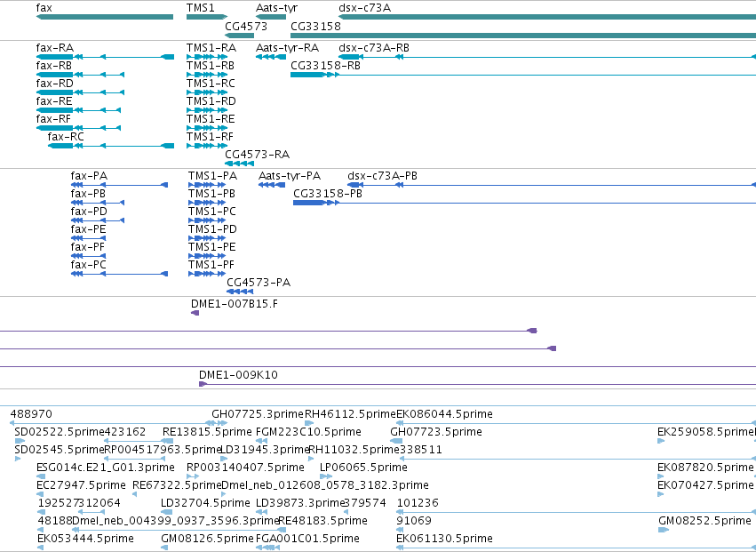Open EST label GH07725.3prime

258,414
